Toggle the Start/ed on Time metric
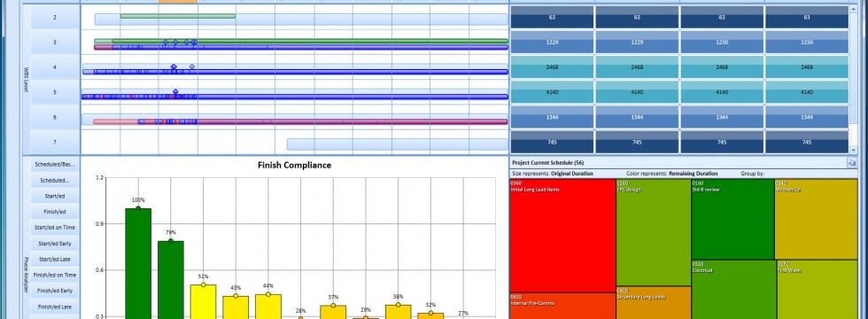Screen dimensions: 868x319 point(55,228)
